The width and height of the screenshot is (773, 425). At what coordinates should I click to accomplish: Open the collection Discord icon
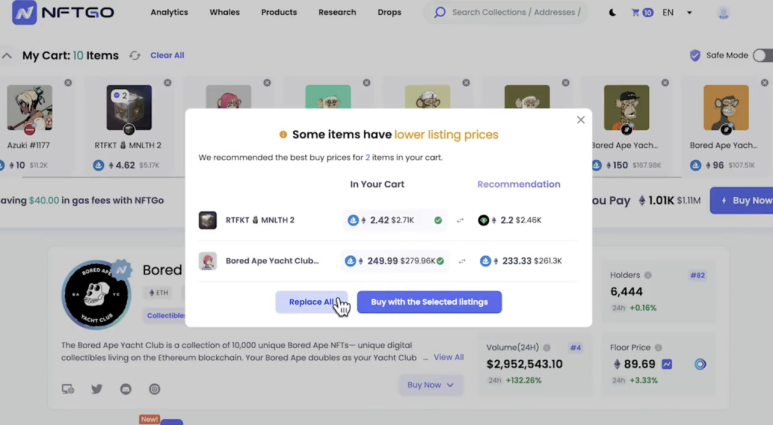point(126,389)
